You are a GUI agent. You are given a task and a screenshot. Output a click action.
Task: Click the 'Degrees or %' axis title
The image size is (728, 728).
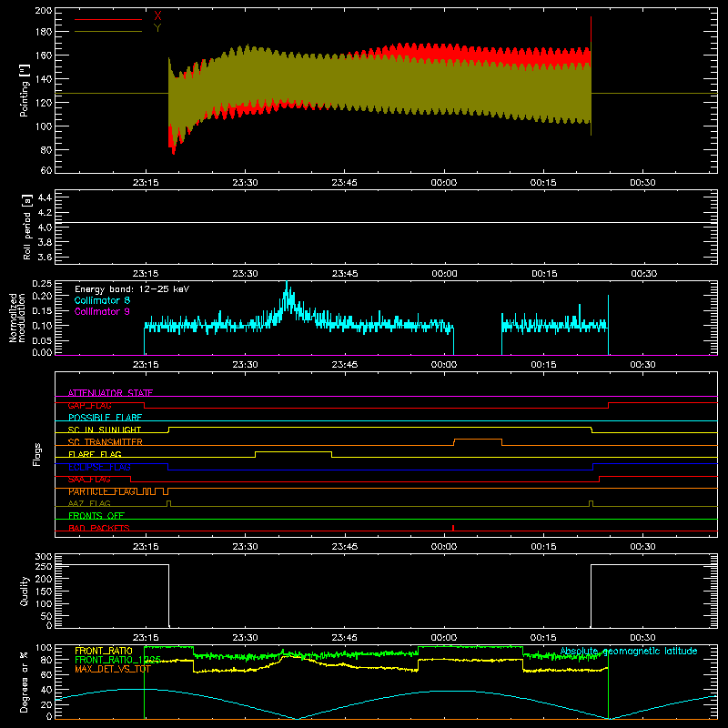click(x=25, y=682)
